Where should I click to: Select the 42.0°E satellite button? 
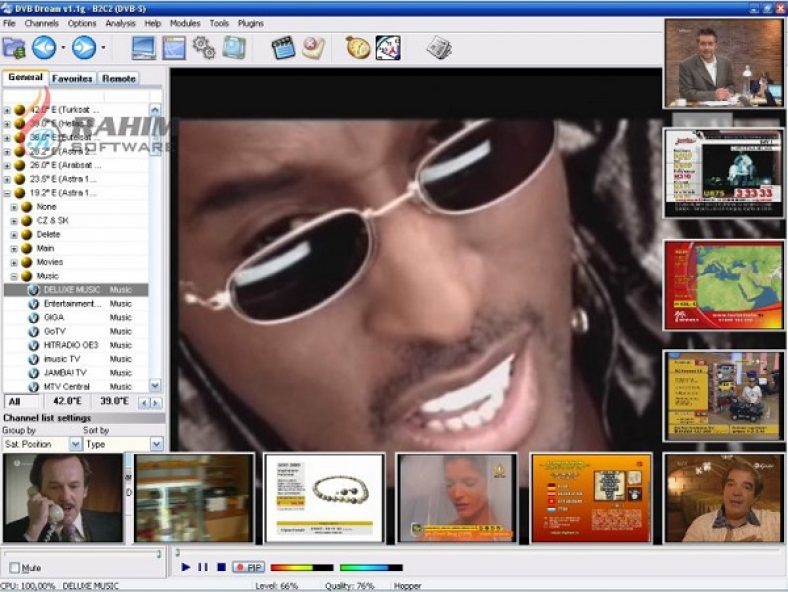coord(67,401)
